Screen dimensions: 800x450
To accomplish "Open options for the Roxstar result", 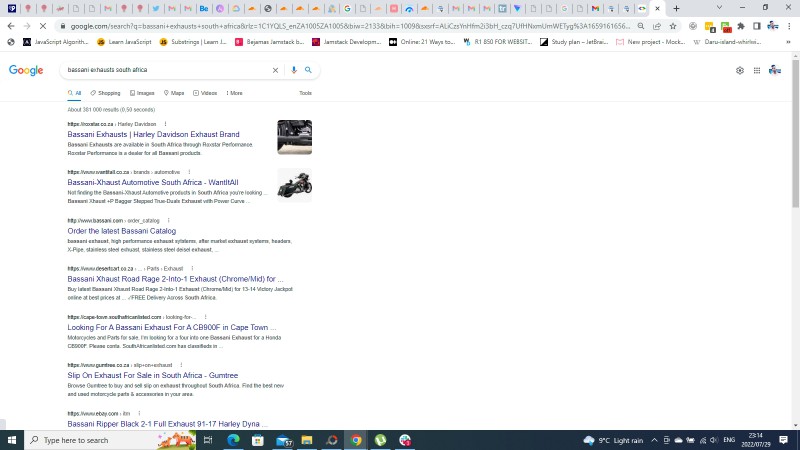I will pos(165,124).
